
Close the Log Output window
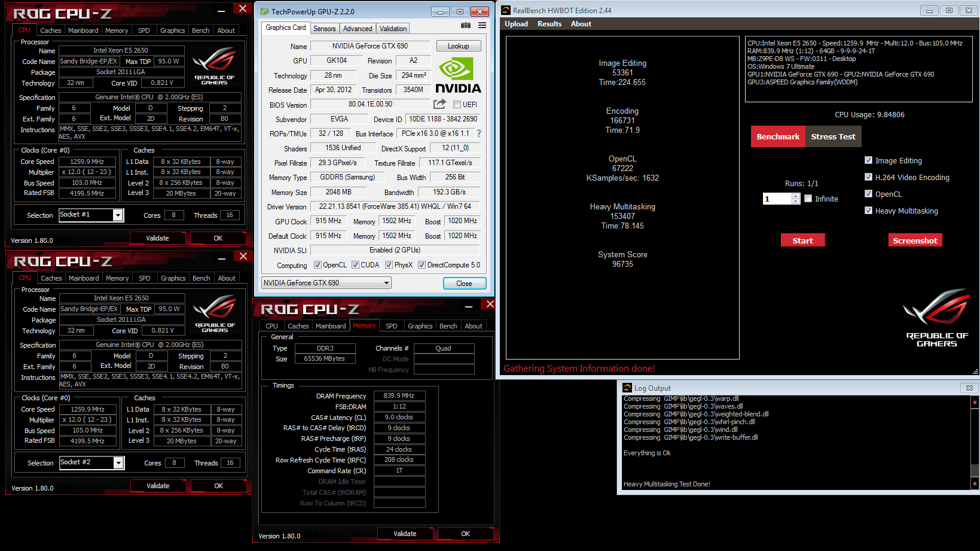(969, 388)
